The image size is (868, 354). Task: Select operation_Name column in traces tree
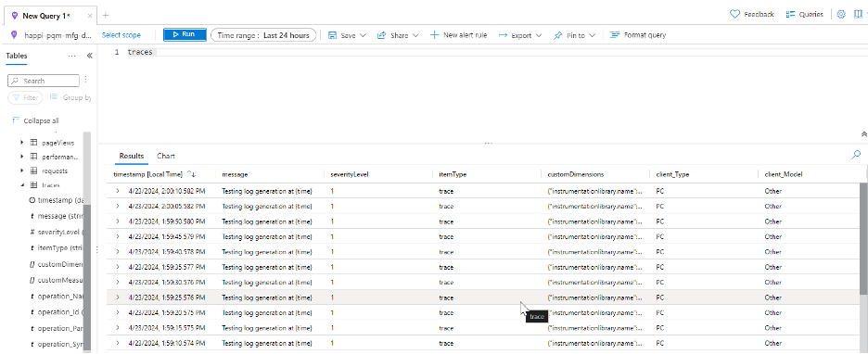(x=56, y=297)
